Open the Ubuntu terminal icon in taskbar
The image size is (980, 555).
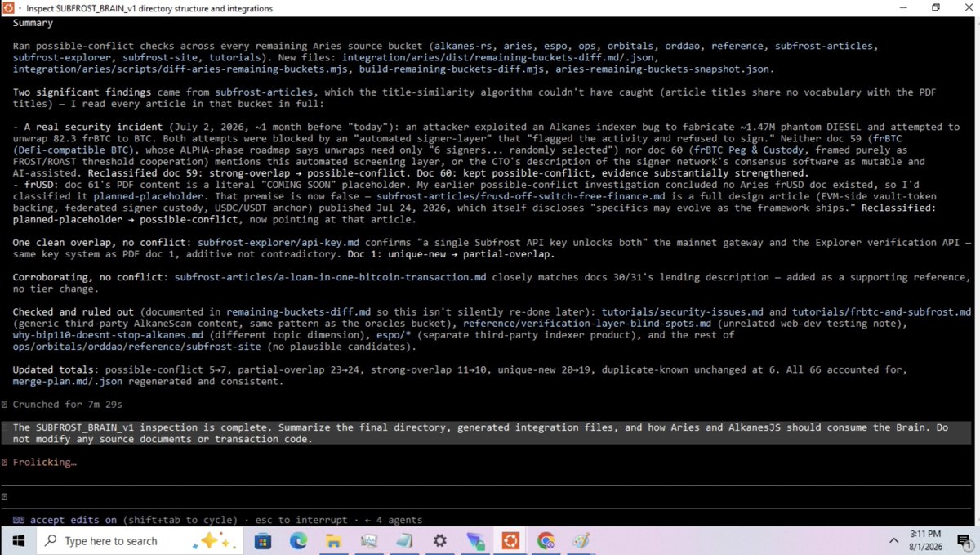[510, 540]
